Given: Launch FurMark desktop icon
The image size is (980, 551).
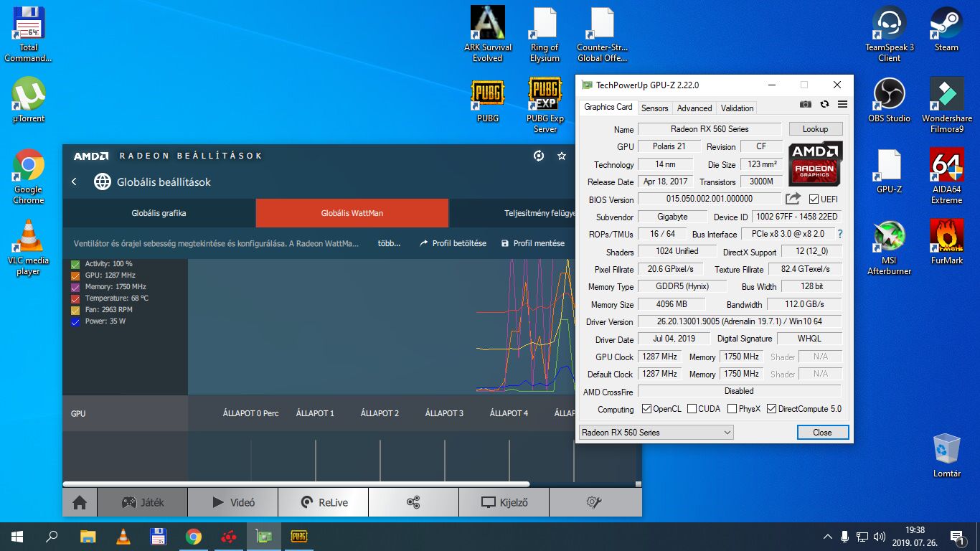Looking at the screenshot, I should pyautogui.click(x=947, y=242).
